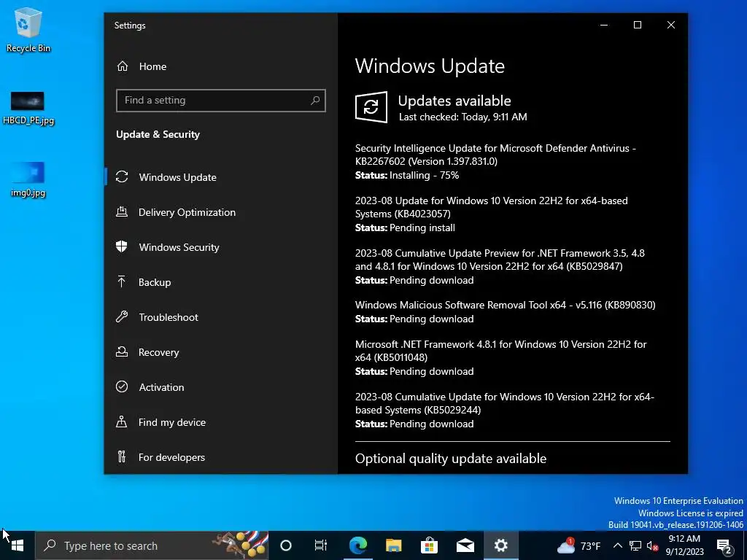Click the taskbar Type here to search box
The width and height of the screenshot is (747, 560).
[152, 545]
